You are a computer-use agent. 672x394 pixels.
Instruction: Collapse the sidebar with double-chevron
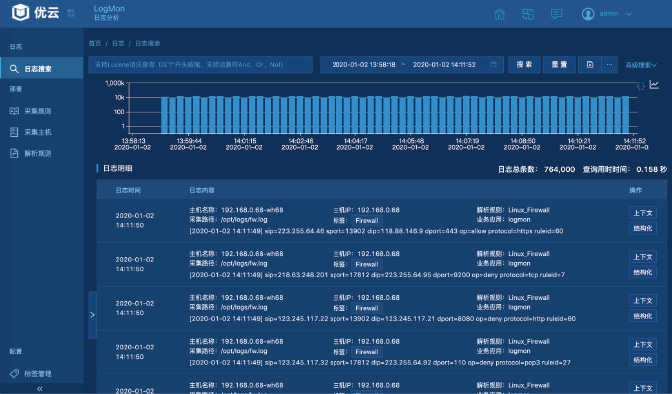point(39,388)
